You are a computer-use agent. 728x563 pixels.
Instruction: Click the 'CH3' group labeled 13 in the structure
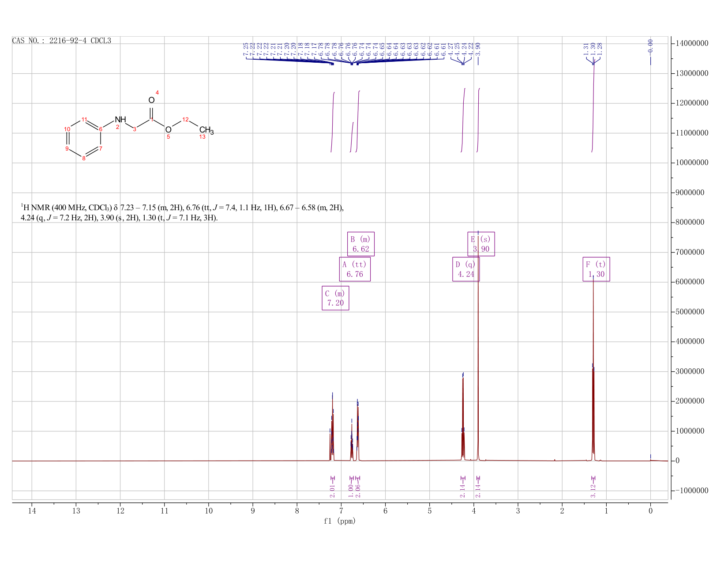[x=206, y=130]
